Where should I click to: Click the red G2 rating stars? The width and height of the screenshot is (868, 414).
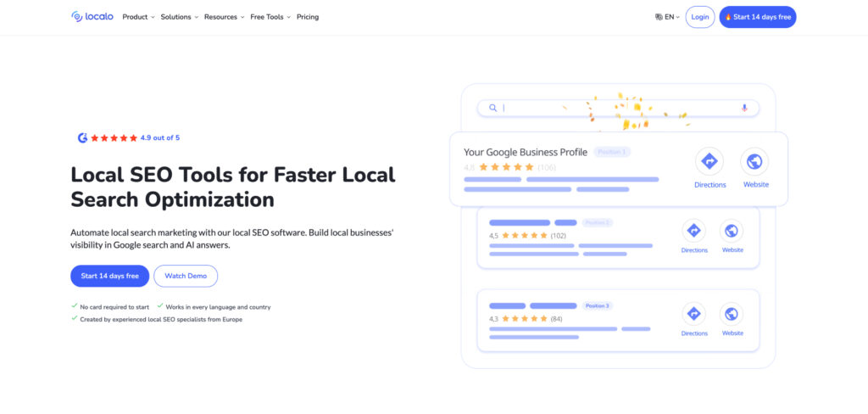coord(114,138)
